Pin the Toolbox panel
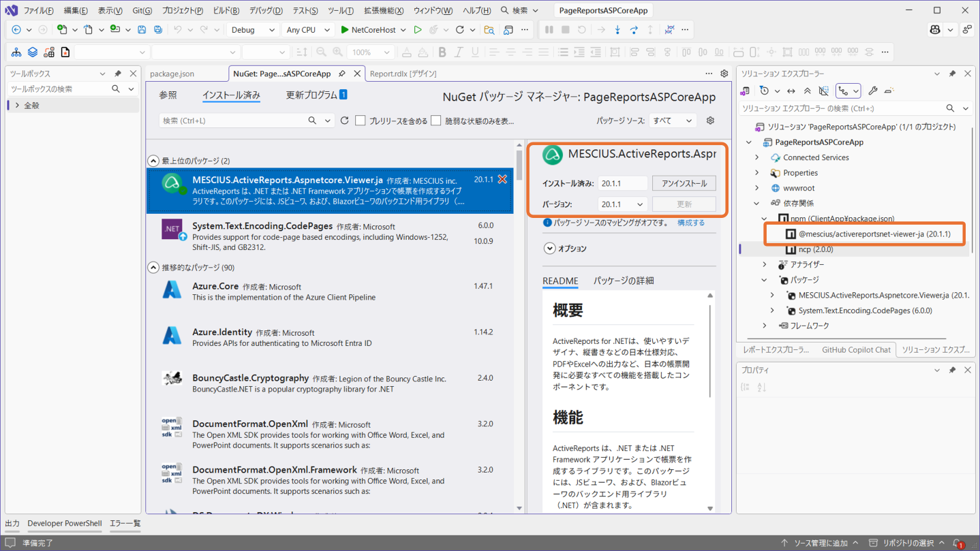This screenshot has height=551, width=980. (117, 74)
